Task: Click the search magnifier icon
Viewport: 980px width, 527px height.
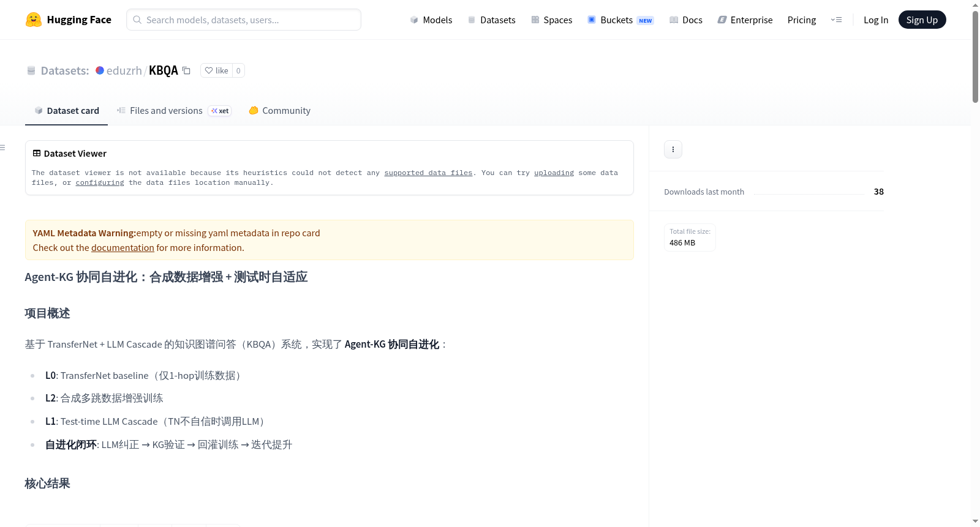Action: (x=137, y=20)
